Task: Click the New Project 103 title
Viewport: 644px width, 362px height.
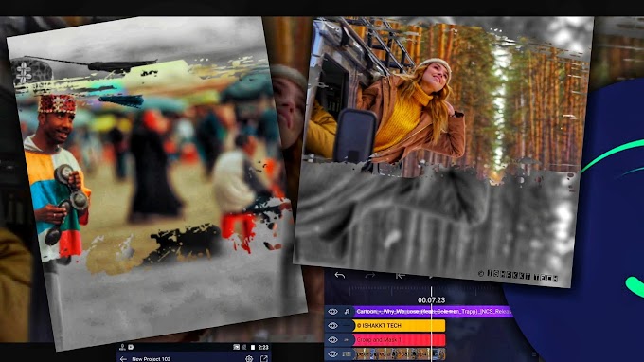Action: [x=151, y=359]
